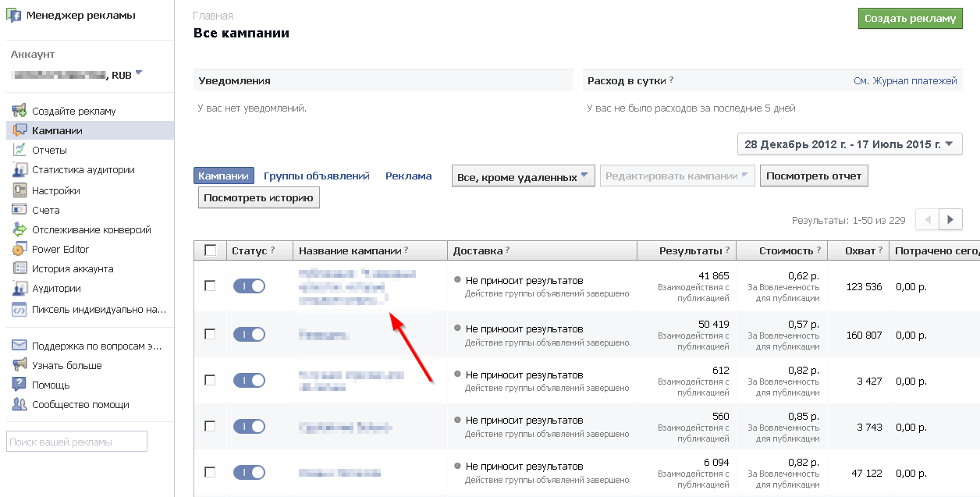
Task: Go to next results page arrow
Action: [x=950, y=220]
